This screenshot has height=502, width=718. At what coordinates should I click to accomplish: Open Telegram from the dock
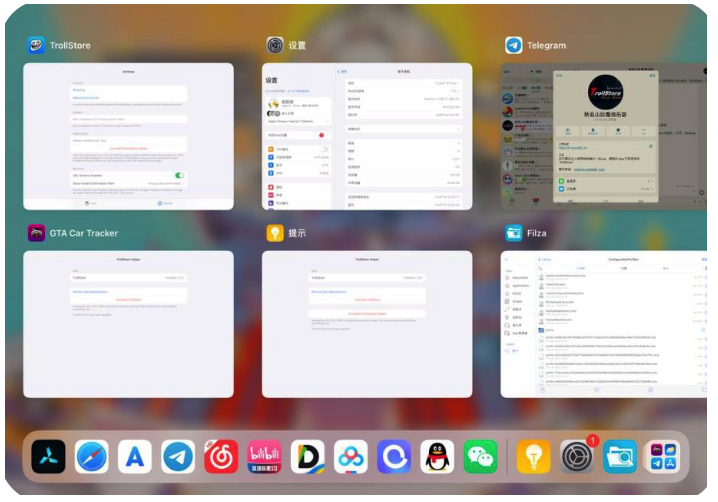tap(178, 457)
